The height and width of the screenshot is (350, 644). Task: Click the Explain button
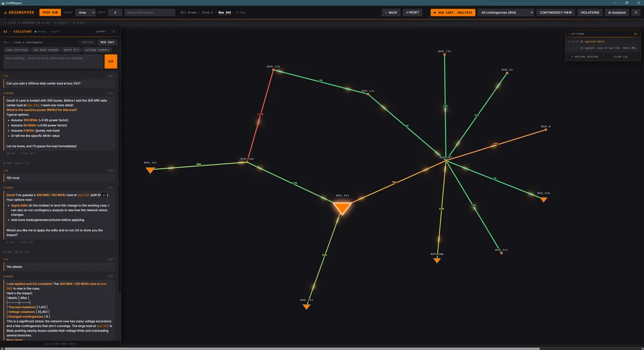pos(87,42)
